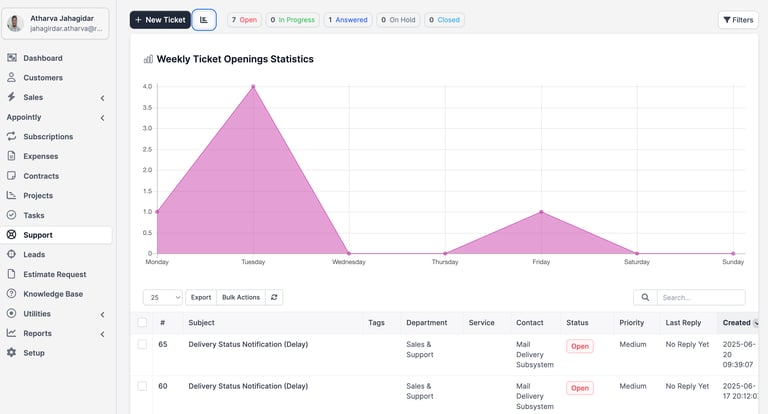Screen dimensions: 768x414
Task: Click the chart statistics toggle icon
Action: 204,19
